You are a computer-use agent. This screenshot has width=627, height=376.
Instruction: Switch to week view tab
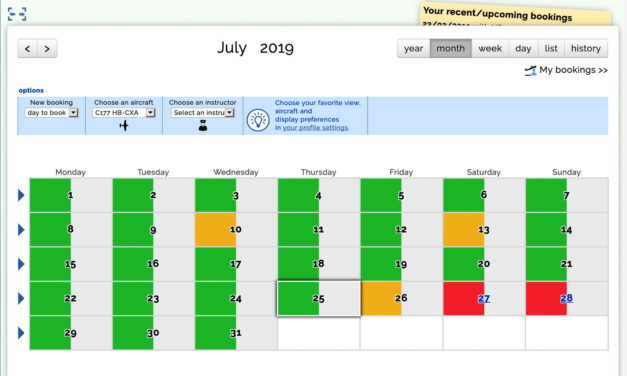490,48
